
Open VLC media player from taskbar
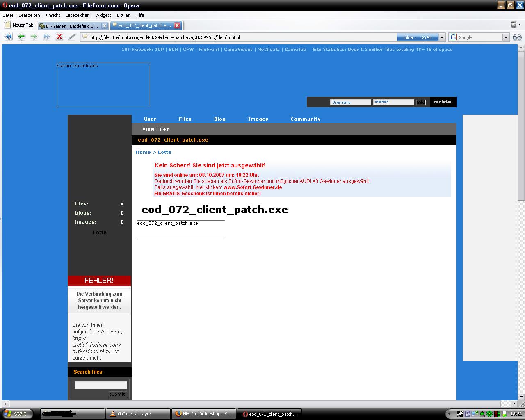[x=138, y=414]
